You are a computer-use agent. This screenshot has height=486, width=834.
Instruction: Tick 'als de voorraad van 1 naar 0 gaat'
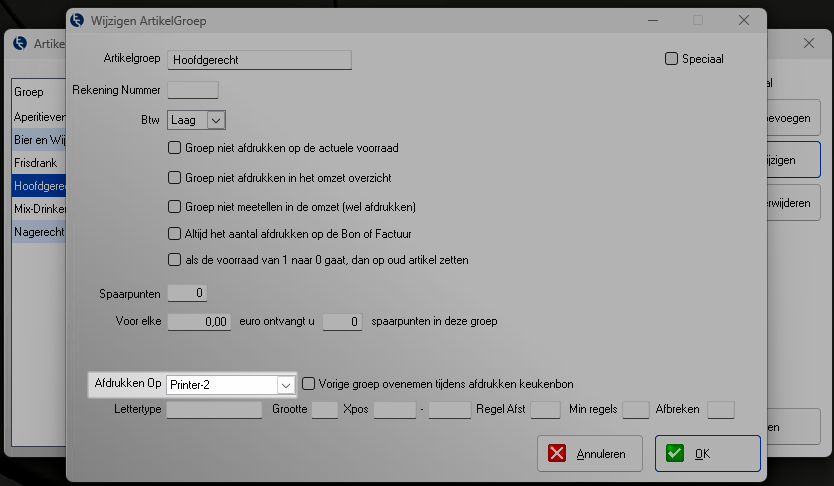(175, 260)
